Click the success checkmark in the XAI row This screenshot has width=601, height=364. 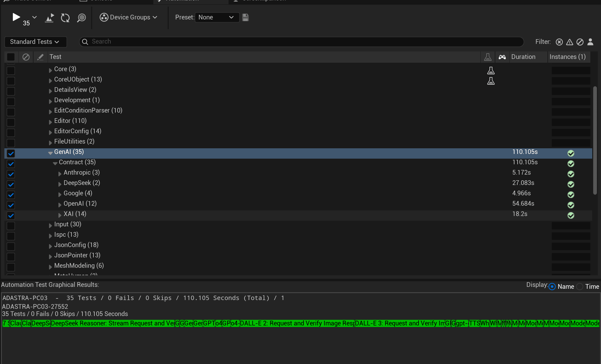click(x=571, y=215)
